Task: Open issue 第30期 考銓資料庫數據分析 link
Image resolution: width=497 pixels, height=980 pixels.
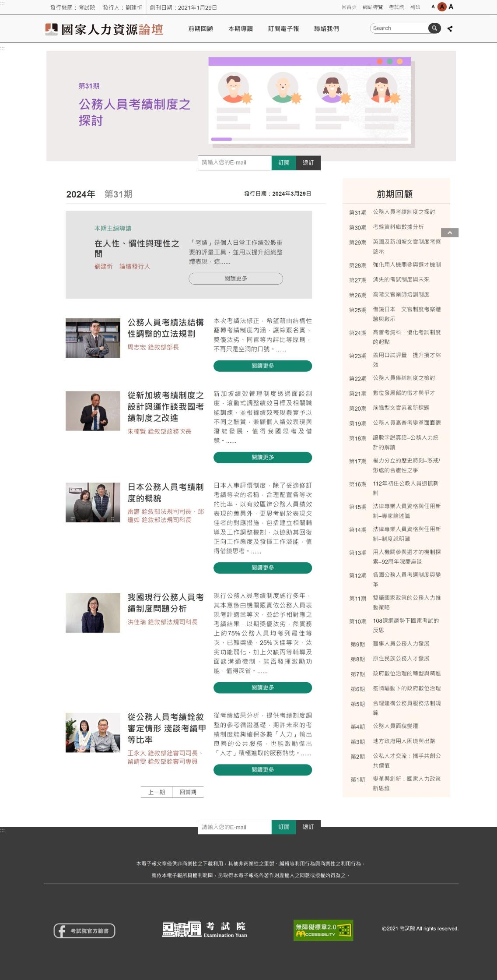Action: click(398, 227)
